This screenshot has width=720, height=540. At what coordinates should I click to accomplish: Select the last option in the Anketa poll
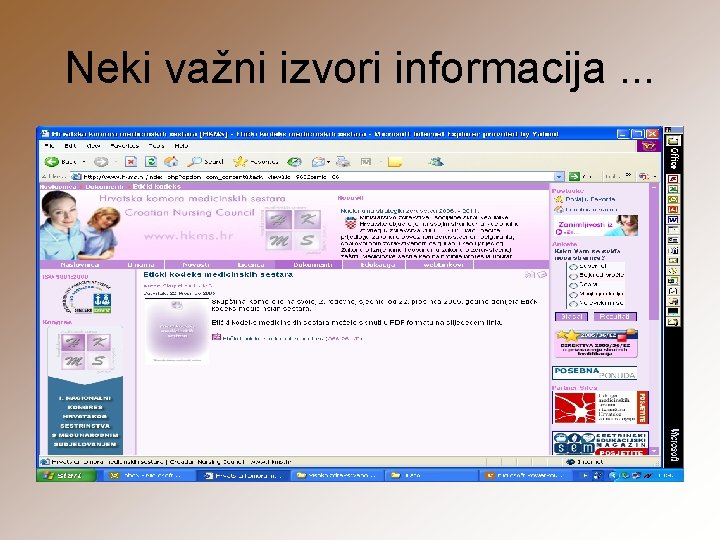(573, 304)
